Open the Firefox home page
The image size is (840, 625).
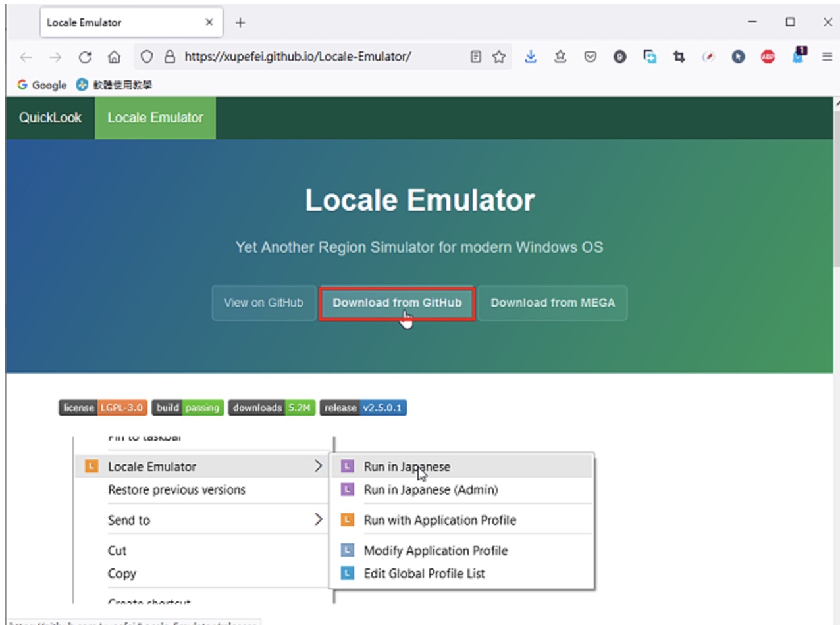click(x=114, y=57)
